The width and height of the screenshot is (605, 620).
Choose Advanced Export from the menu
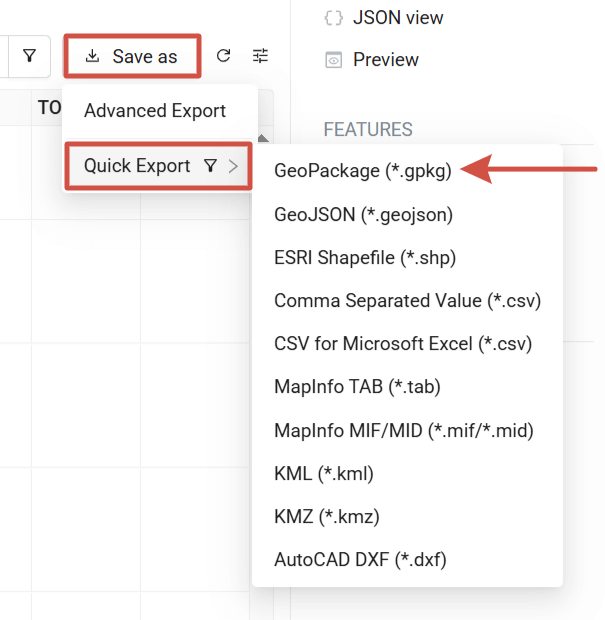coord(155,111)
